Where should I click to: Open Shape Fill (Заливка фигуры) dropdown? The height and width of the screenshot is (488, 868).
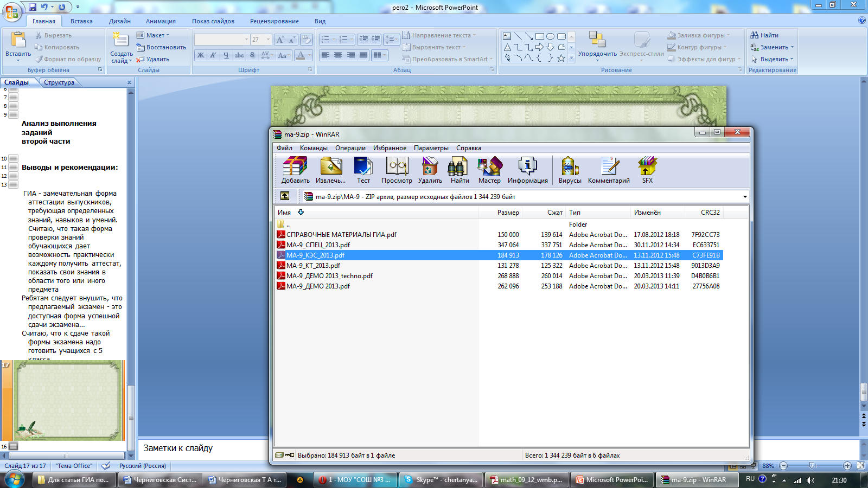click(699, 35)
